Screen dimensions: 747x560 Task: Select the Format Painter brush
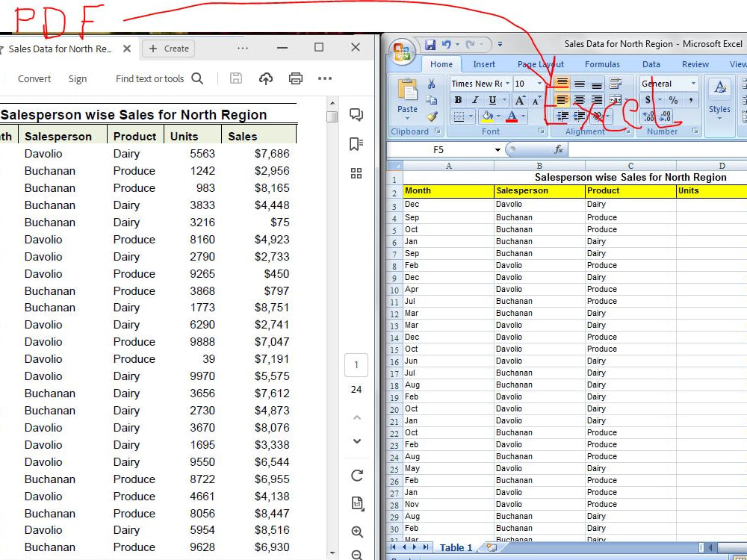[x=432, y=116]
